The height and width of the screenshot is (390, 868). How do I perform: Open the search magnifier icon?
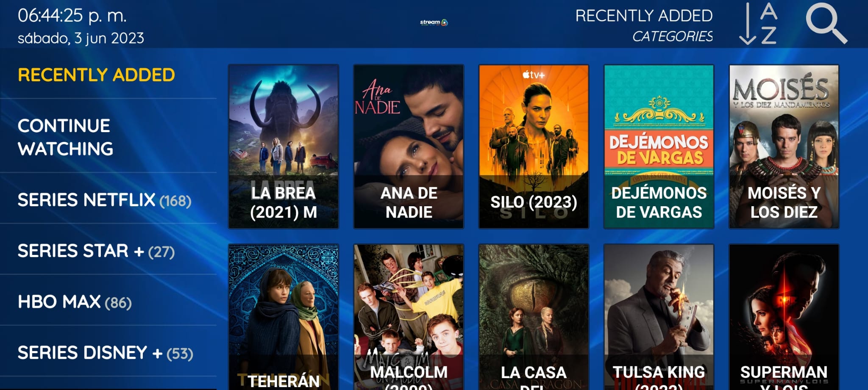tap(826, 23)
